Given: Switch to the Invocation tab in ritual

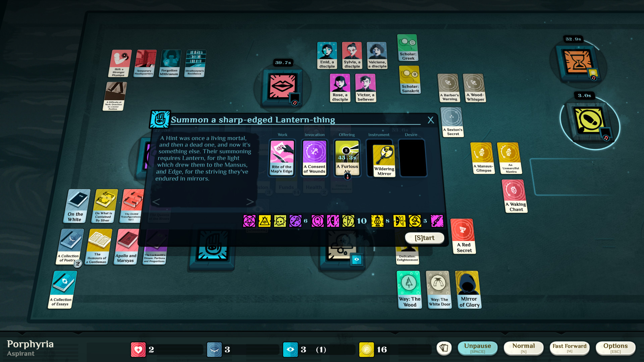Looking at the screenshot, I should tap(315, 135).
